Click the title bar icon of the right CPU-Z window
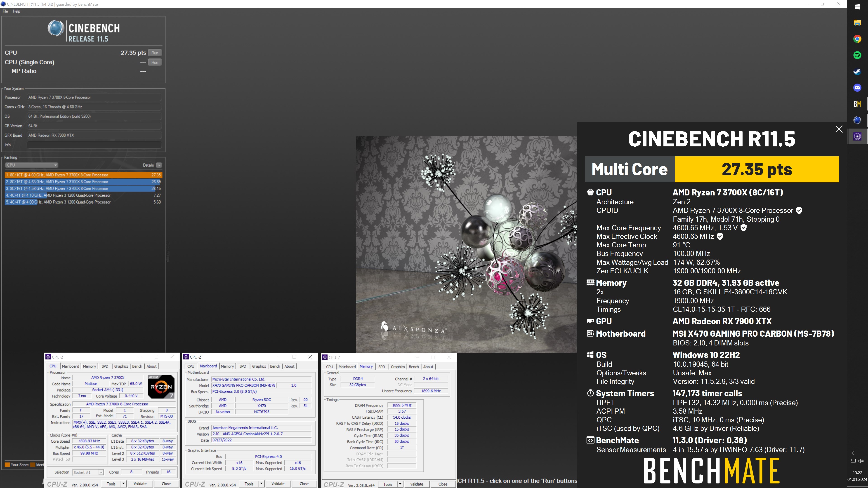Image resolution: width=868 pixels, height=488 pixels. [325, 357]
